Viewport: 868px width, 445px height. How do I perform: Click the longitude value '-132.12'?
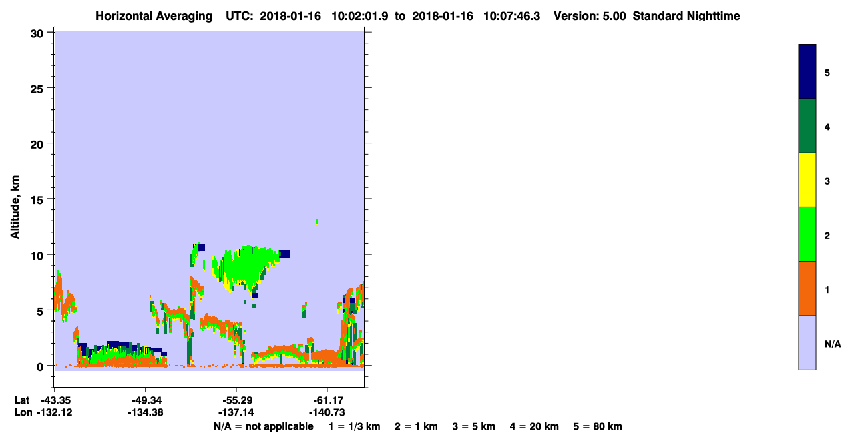[55, 412]
